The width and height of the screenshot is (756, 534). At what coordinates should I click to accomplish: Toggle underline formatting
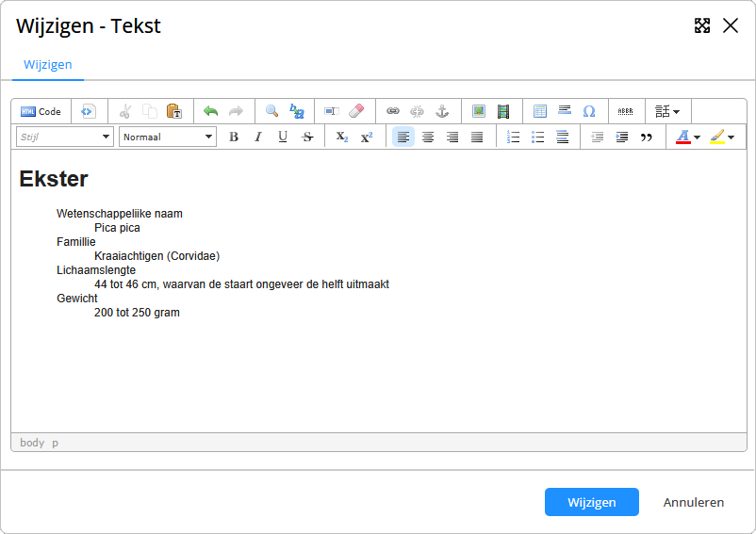coord(283,138)
